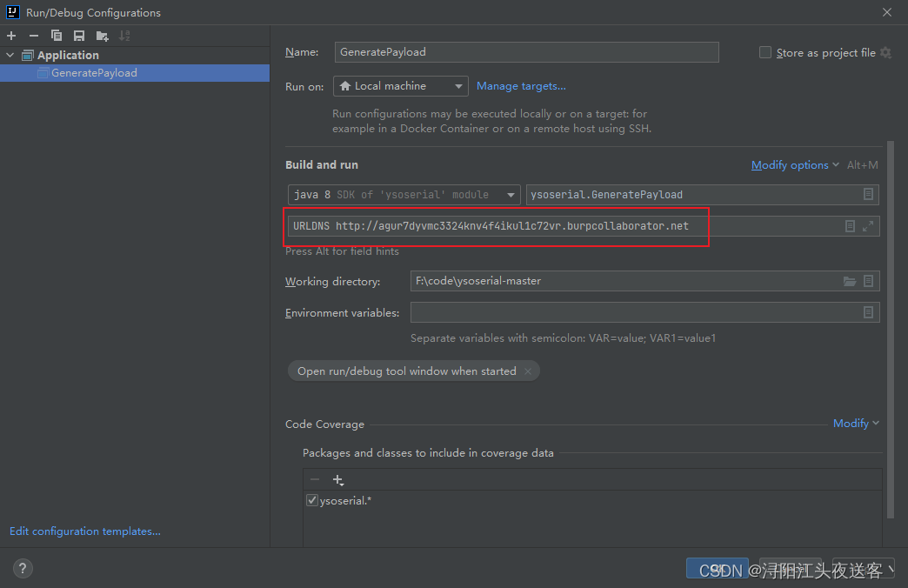Open the help for this dialog
This screenshot has height=588, width=908.
coord(23,568)
